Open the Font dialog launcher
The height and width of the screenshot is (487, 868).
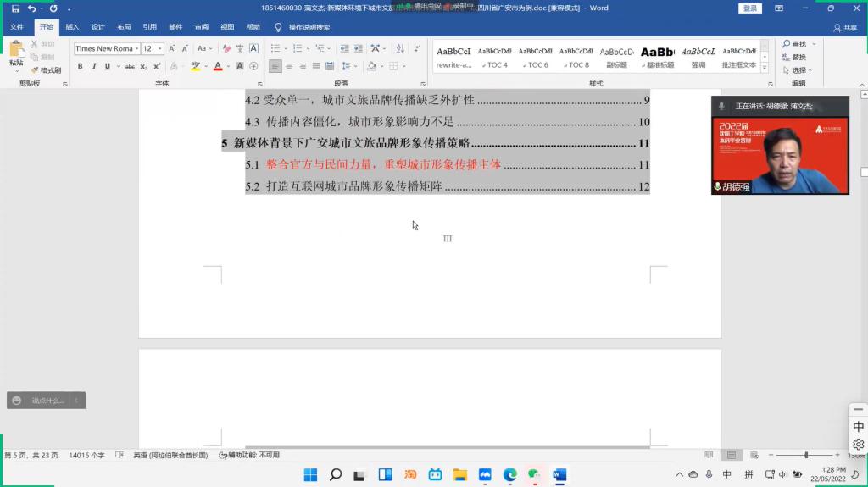click(x=259, y=84)
